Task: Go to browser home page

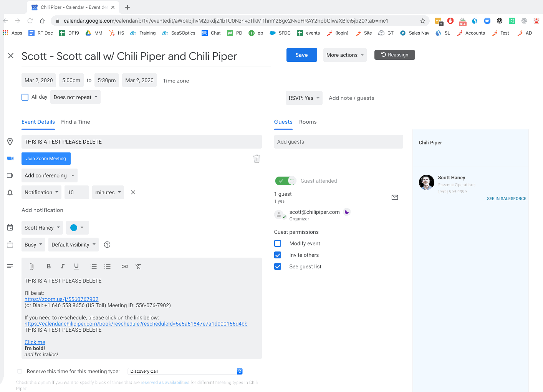Action: (42, 21)
